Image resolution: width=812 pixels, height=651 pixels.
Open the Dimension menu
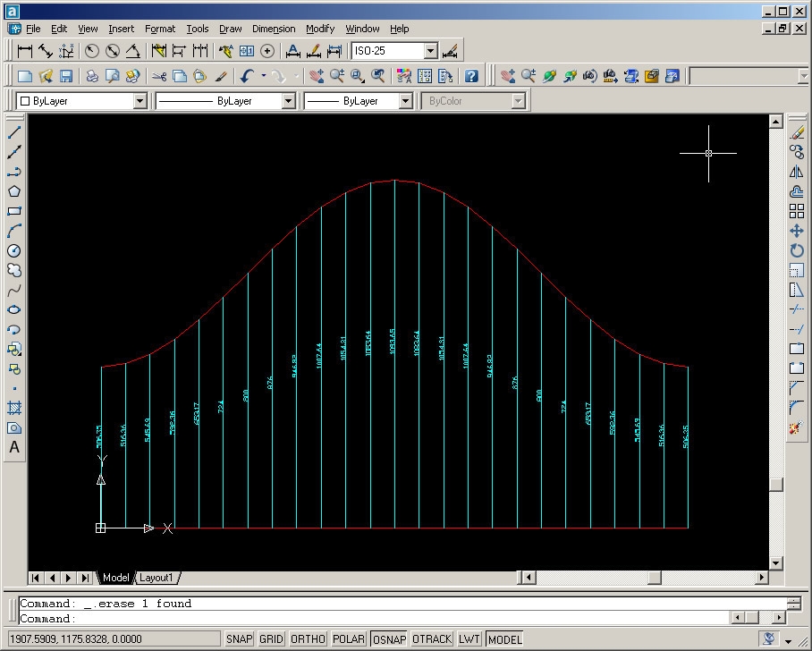point(273,29)
